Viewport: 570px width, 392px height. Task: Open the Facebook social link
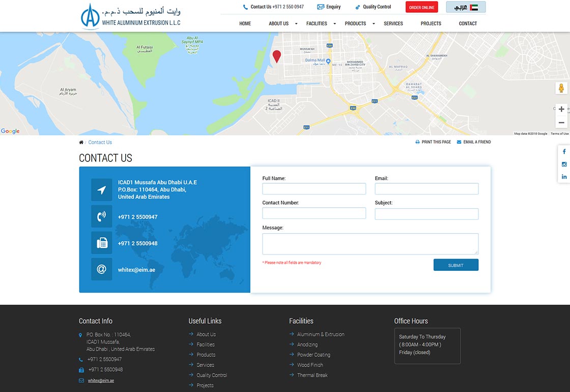(x=564, y=151)
